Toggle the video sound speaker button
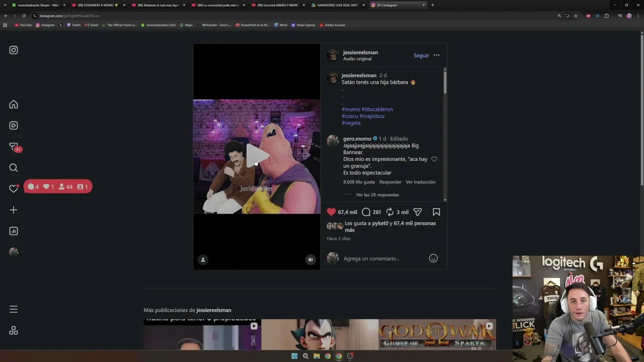Viewport: 644px width, 362px height. pos(310,259)
